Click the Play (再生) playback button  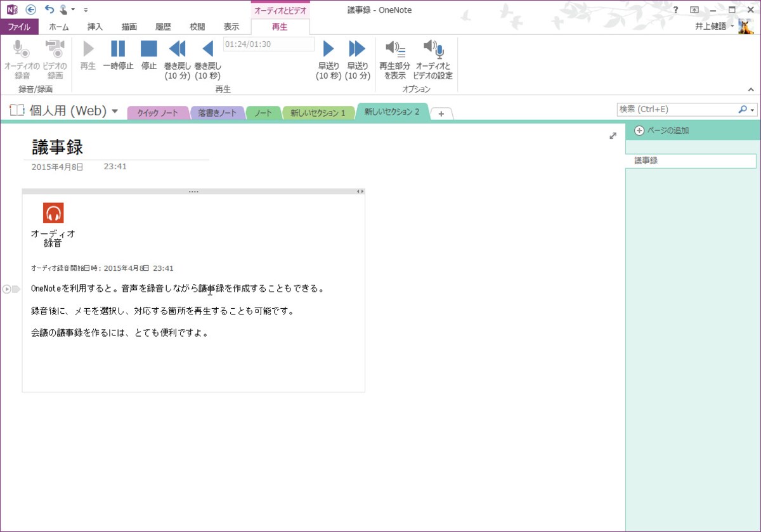pos(88,55)
